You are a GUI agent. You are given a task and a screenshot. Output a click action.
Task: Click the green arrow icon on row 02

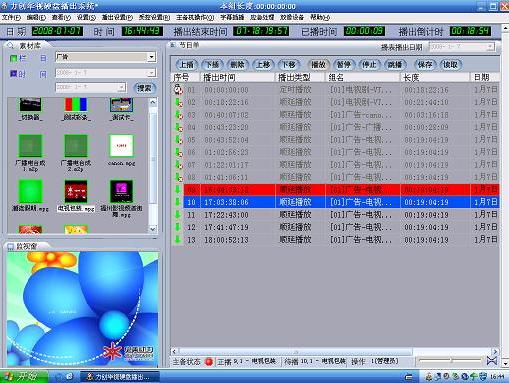(179, 102)
